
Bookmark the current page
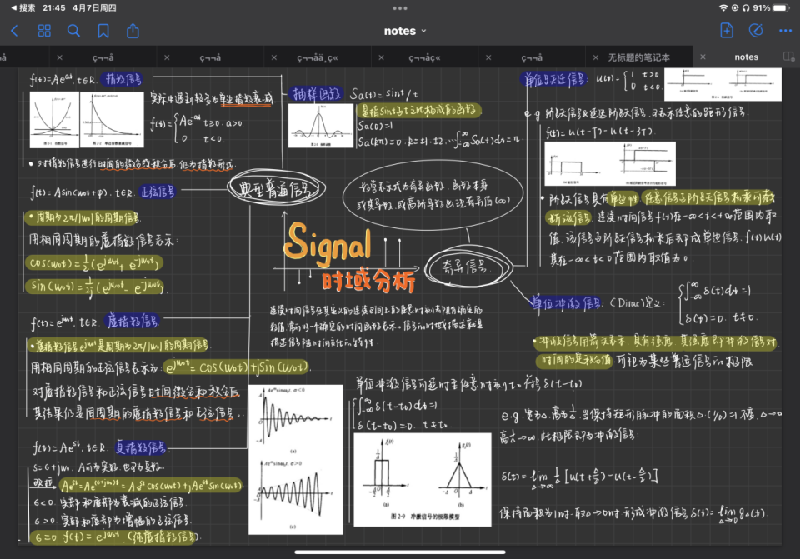pos(104,31)
